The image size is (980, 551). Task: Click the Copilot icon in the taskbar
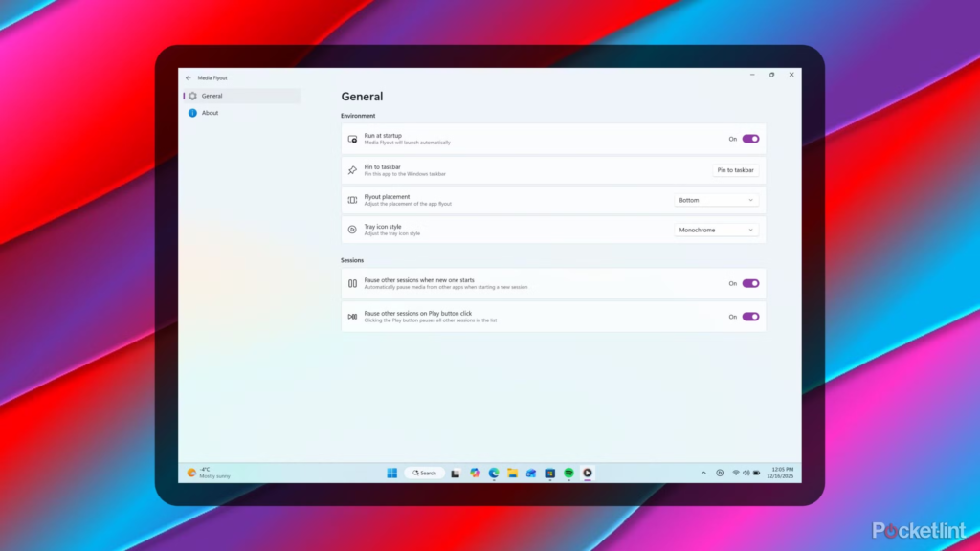click(x=475, y=473)
